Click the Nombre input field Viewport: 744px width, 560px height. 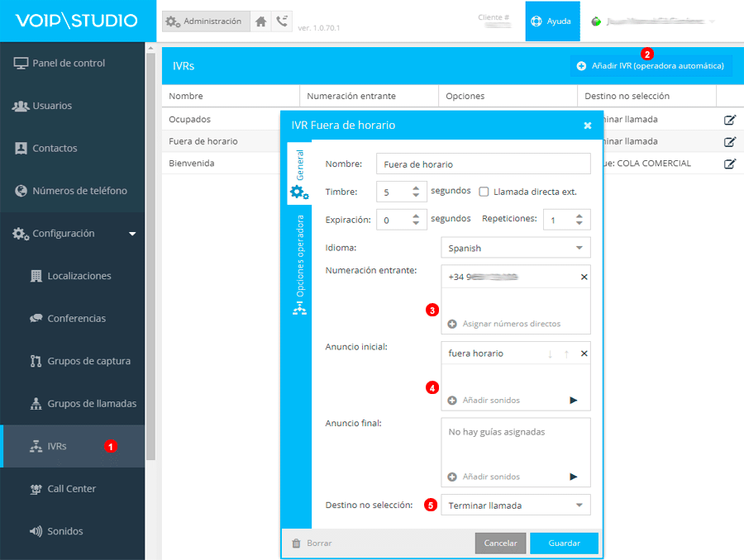click(483, 164)
